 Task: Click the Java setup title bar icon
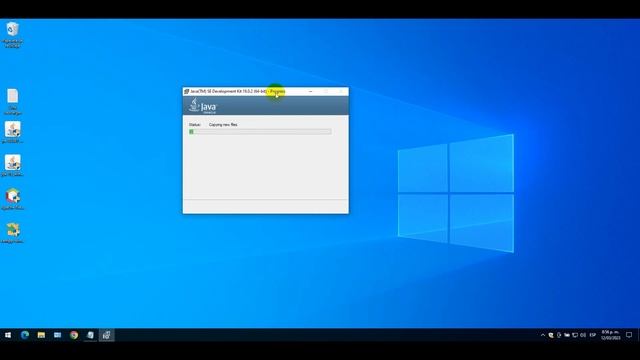[x=187, y=91]
